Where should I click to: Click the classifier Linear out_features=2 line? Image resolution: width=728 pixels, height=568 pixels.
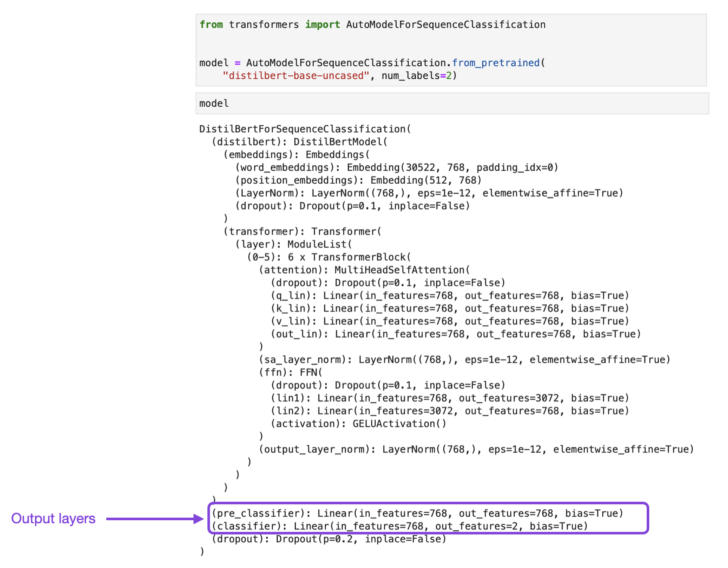click(399, 526)
